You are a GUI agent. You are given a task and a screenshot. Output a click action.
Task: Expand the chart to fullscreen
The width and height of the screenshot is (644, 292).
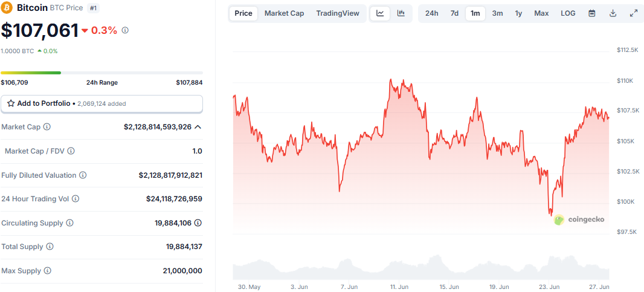[633, 13]
